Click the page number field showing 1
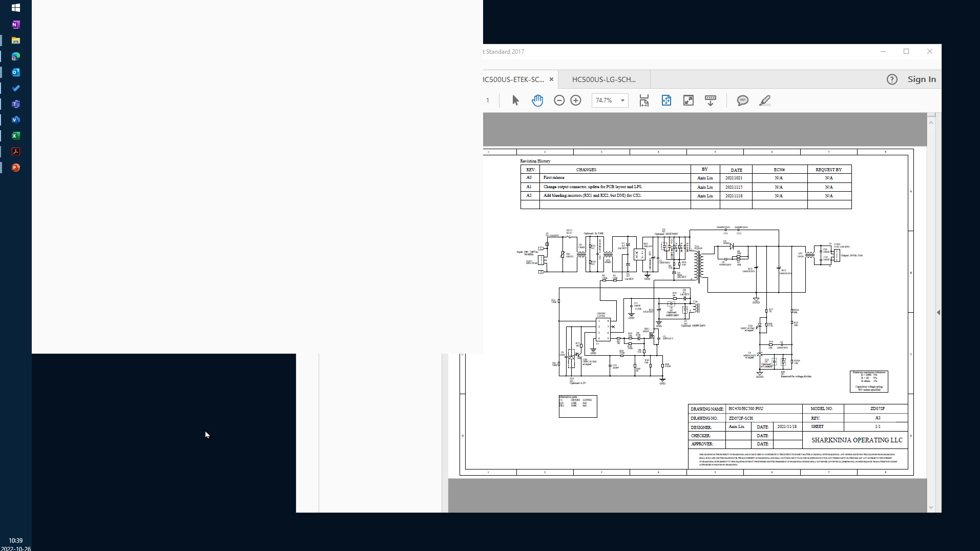Screen dimensions: 980x551 pos(488,100)
